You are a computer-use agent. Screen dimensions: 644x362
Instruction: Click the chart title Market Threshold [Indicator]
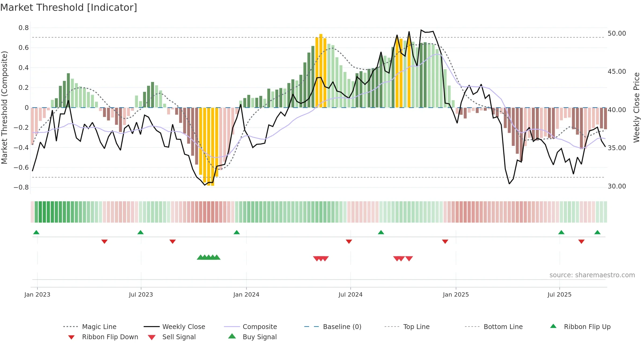click(69, 8)
